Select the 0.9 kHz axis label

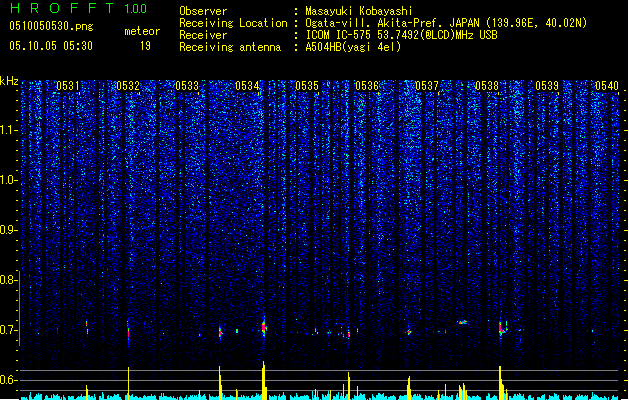9,230
